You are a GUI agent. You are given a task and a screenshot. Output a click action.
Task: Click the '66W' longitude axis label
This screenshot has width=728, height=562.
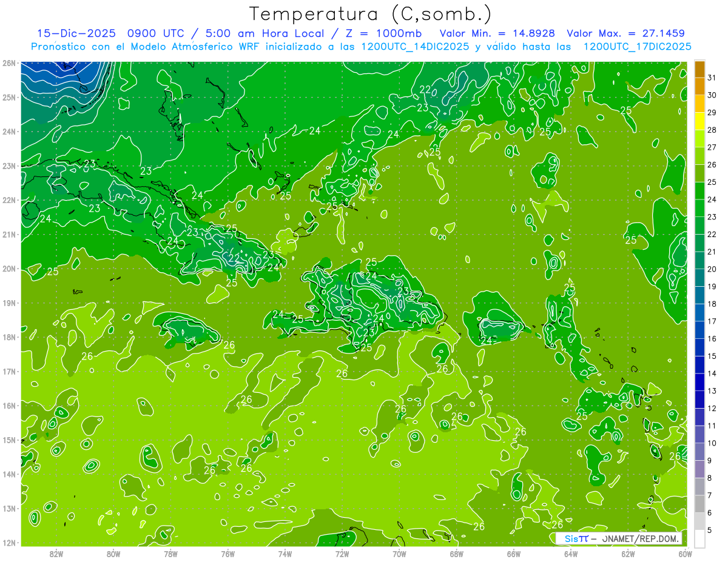coord(513,554)
